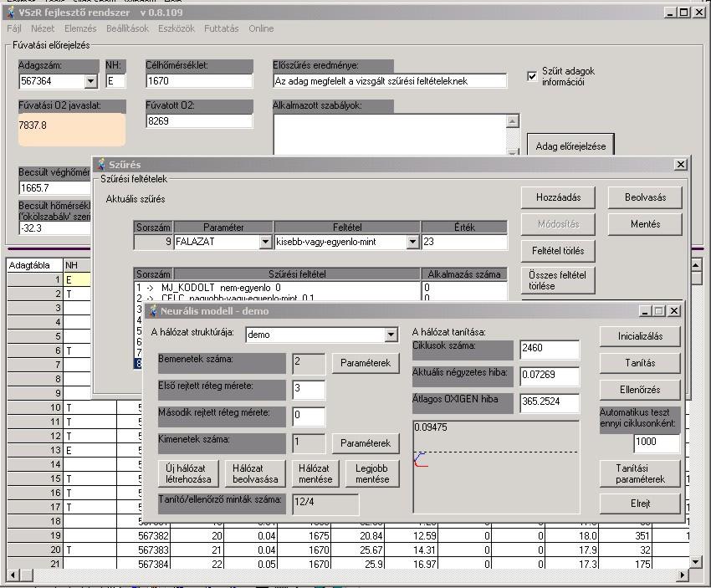711x588 pixels.
Task: Click the VSzR application title bar icon
Action: coord(11,13)
